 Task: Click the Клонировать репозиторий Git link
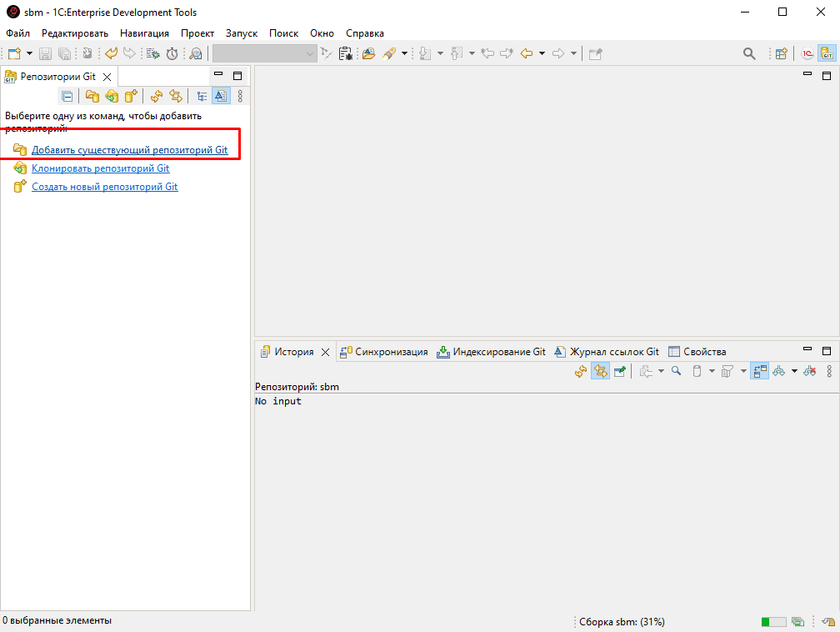[x=100, y=168]
